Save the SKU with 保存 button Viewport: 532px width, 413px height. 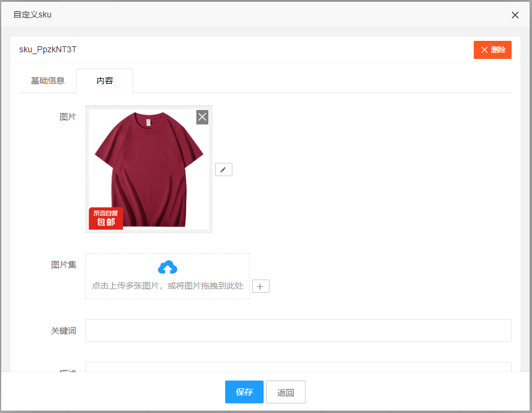click(x=244, y=392)
